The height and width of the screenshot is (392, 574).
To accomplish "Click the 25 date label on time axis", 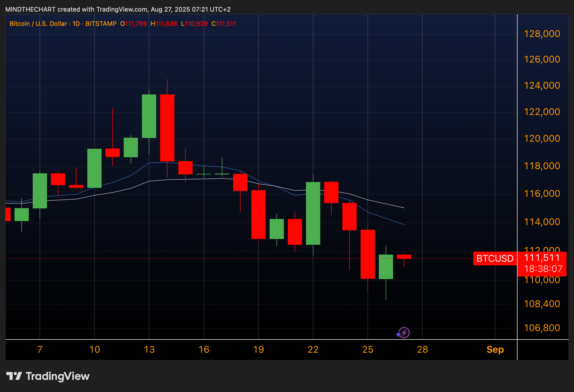I will [x=368, y=350].
